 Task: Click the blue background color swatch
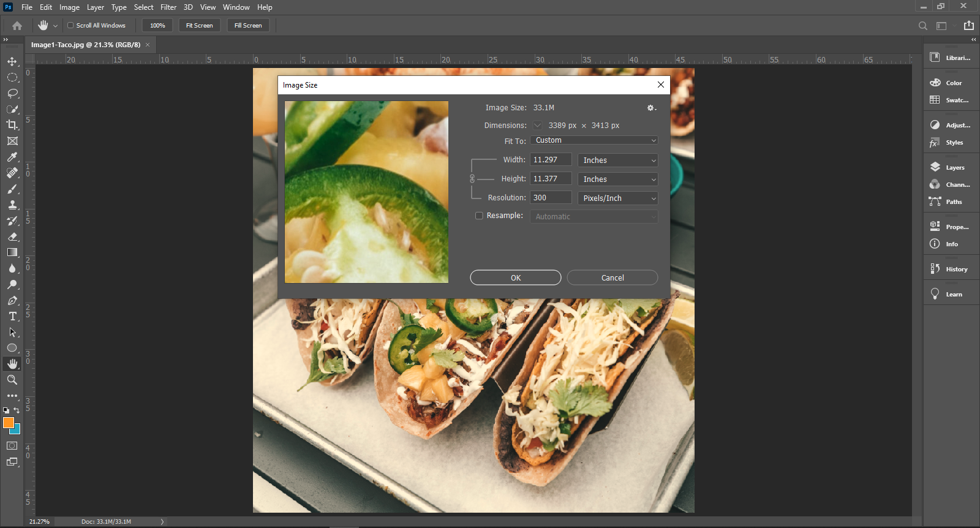point(17,430)
